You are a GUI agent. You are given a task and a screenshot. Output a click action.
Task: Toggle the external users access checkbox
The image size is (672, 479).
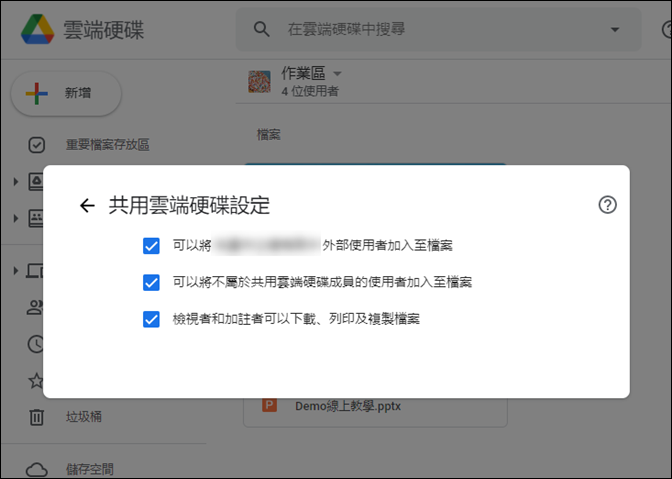151,246
